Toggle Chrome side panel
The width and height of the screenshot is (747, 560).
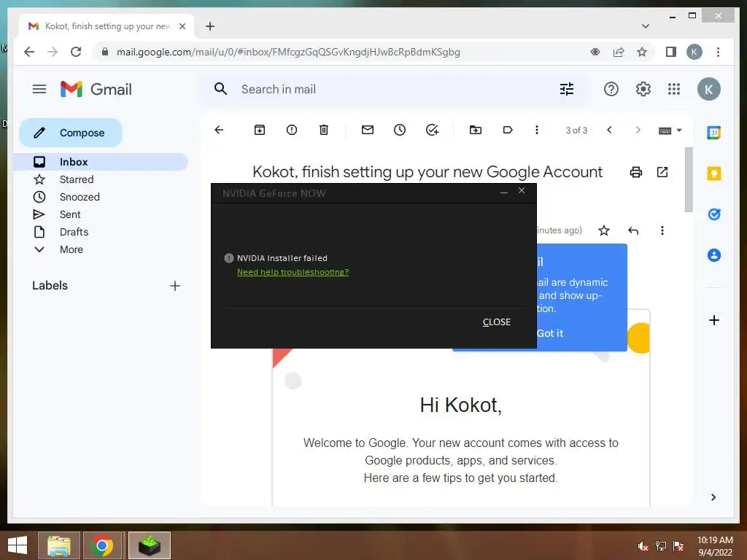click(671, 52)
